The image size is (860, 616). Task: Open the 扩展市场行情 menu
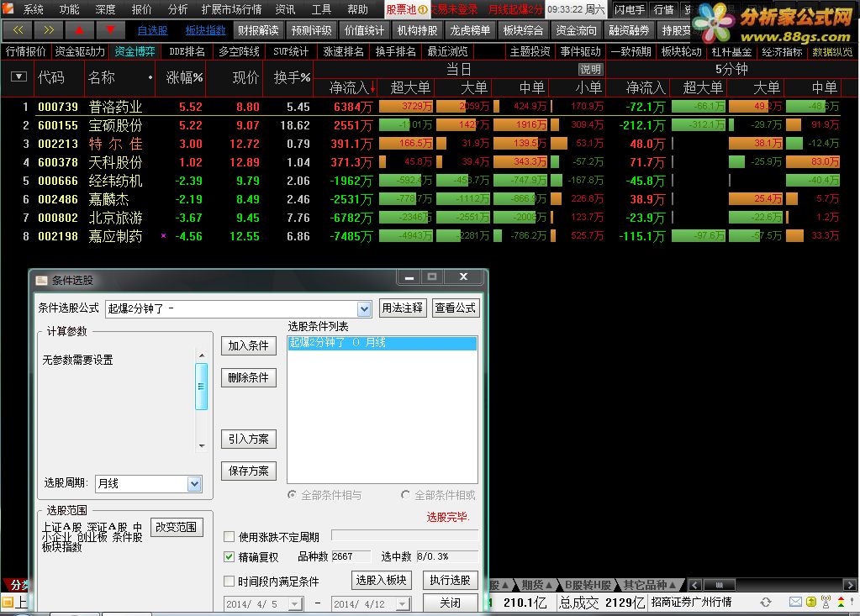(231, 9)
